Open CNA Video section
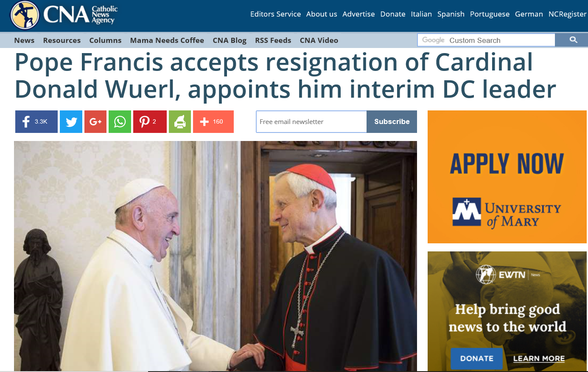The width and height of the screenshot is (588, 372). (x=319, y=40)
